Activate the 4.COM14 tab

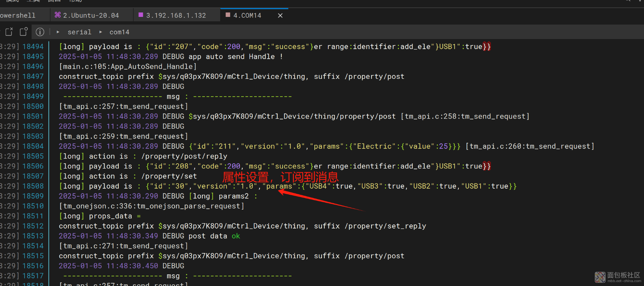[x=247, y=15]
